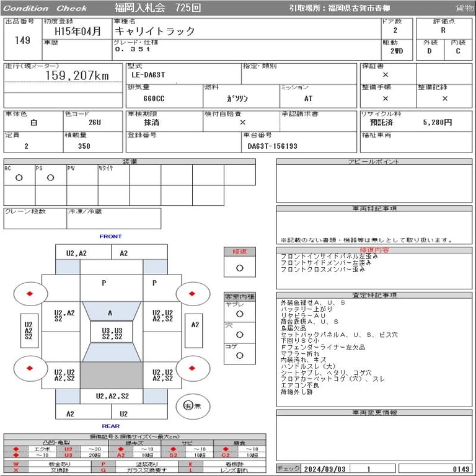
Task: Click the color code 26U
Action: [x=95, y=122]
